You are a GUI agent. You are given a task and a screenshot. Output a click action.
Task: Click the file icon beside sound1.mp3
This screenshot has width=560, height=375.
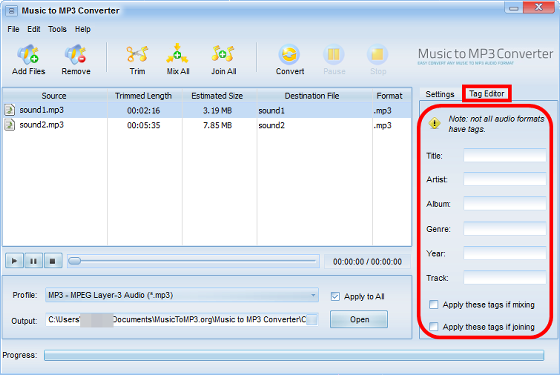pyautogui.click(x=10, y=110)
